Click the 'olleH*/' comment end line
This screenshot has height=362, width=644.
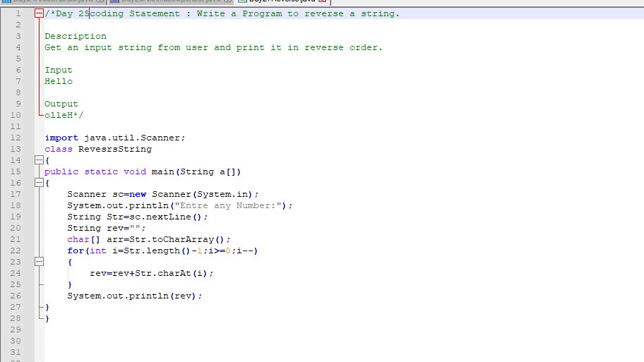point(64,115)
